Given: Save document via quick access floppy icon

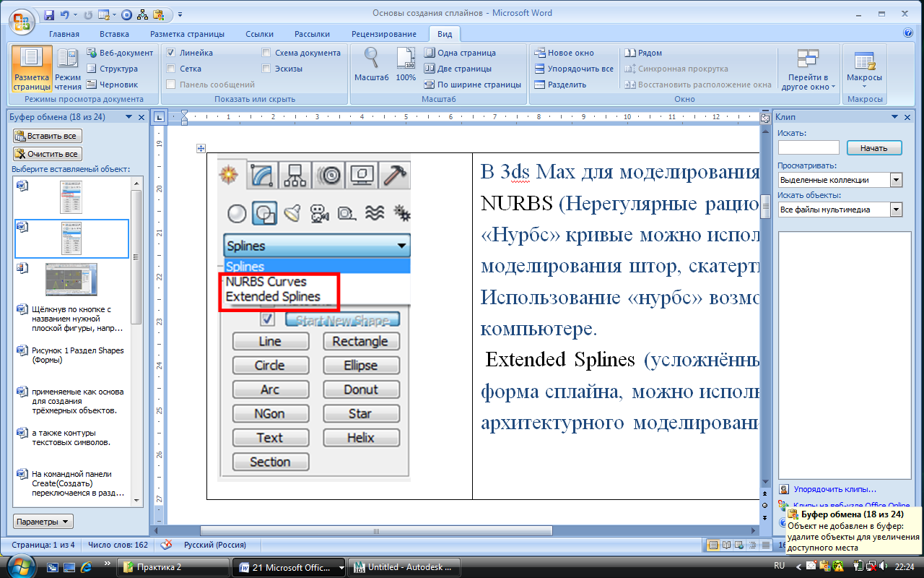Looking at the screenshot, I should (x=49, y=14).
